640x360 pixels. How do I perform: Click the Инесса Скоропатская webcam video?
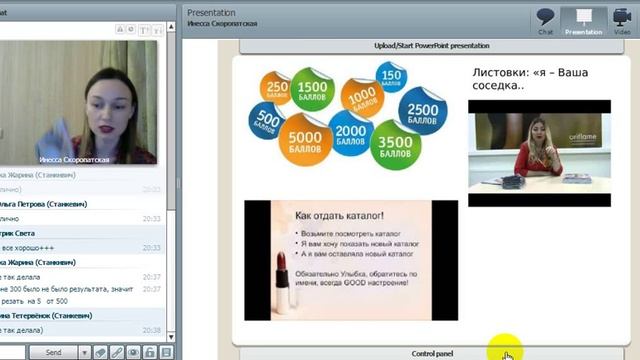pyautogui.click(x=78, y=102)
